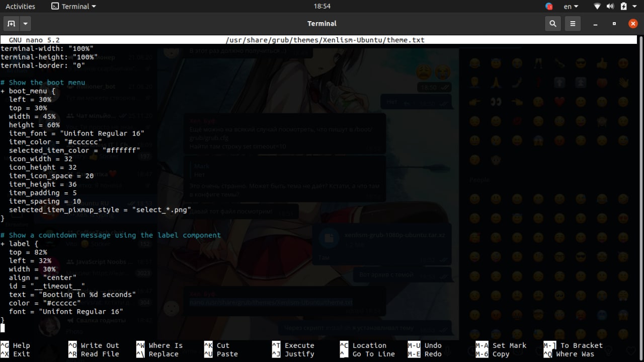Click the 'font = "Unifont Regular 16"' line
The image size is (644, 362).
[66, 312]
